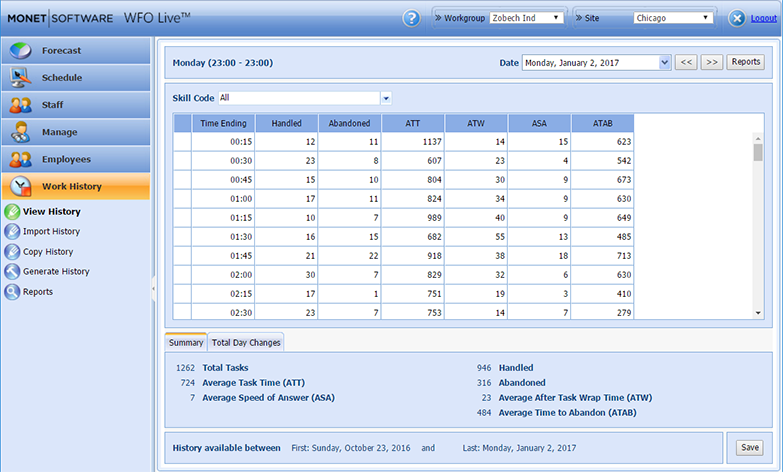Viewport: 783px width, 472px height.
Task: Open the Date picker dropdown
Action: tap(665, 63)
